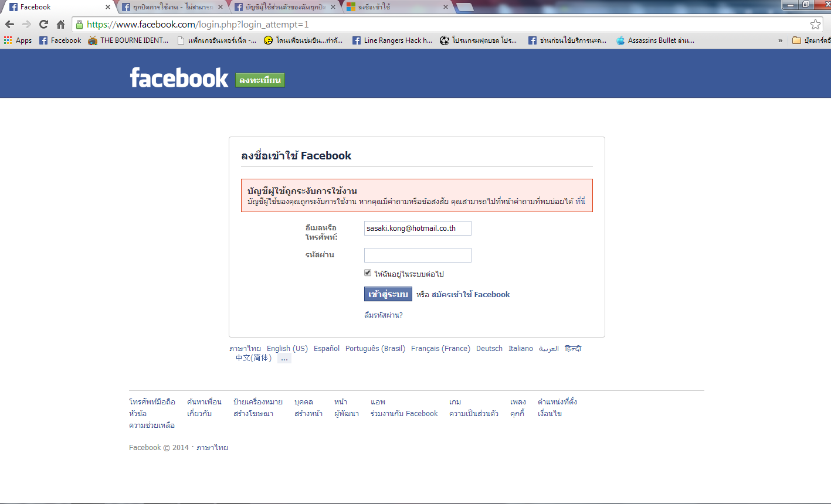Open the บุคคล footer link
The image size is (831, 504).
304,402
